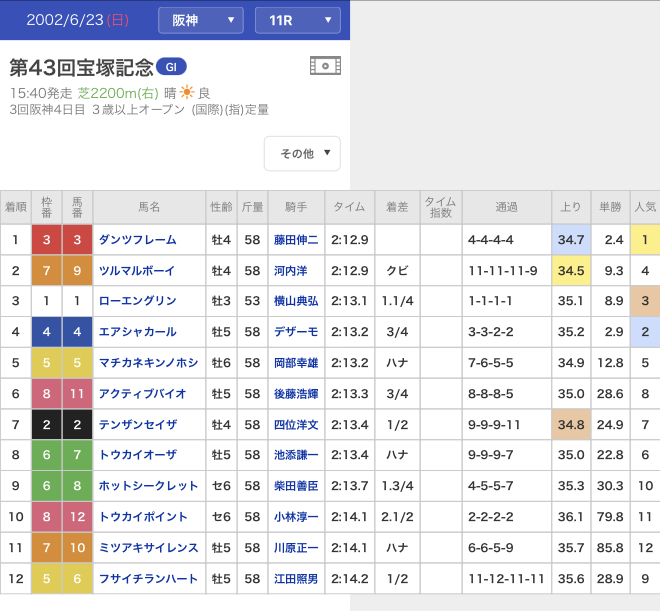Open jockey link 河内洋
This screenshot has height=611, width=660.
(290, 271)
